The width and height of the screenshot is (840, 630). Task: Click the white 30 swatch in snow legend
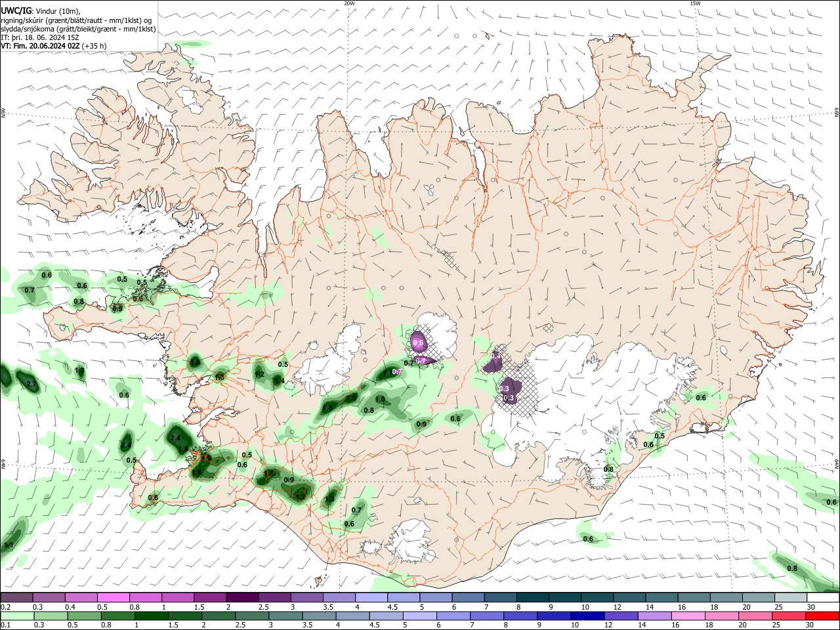[823, 597]
